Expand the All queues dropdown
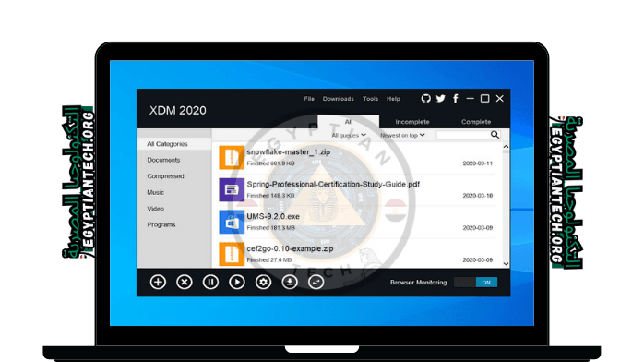This screenshot has width=644, height=362. (349, 135)
